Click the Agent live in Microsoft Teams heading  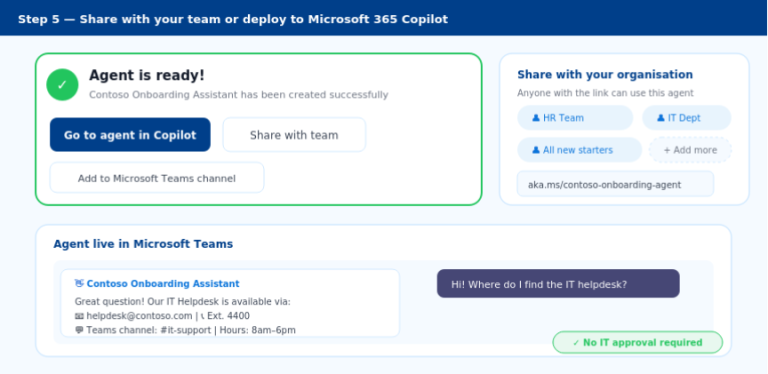click(x=143, y=244)
